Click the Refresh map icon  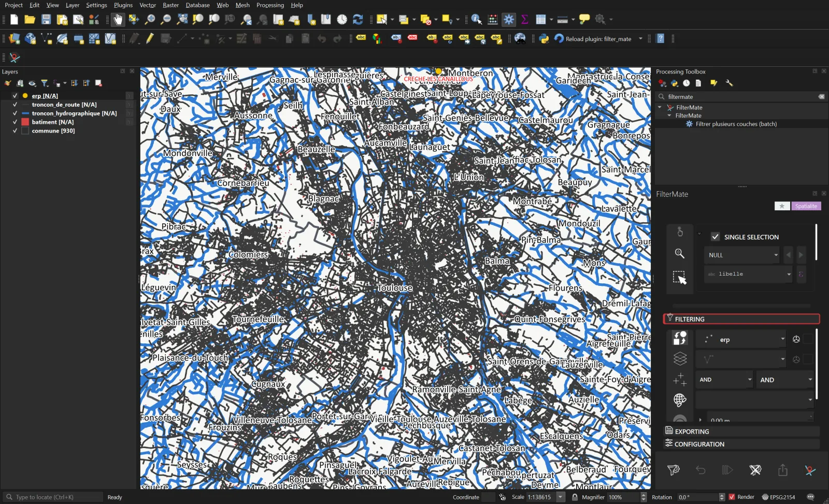point(358,20)
